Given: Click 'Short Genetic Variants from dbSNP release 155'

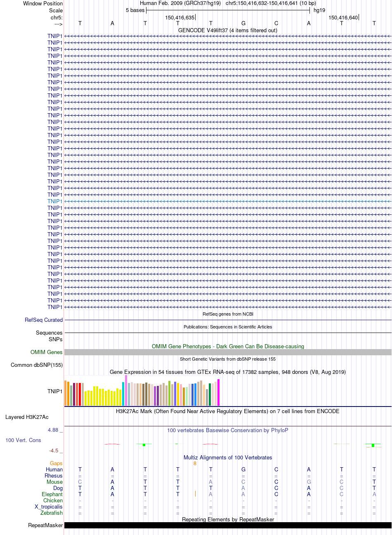Looking at the screenshot, I should coord(228,359).
